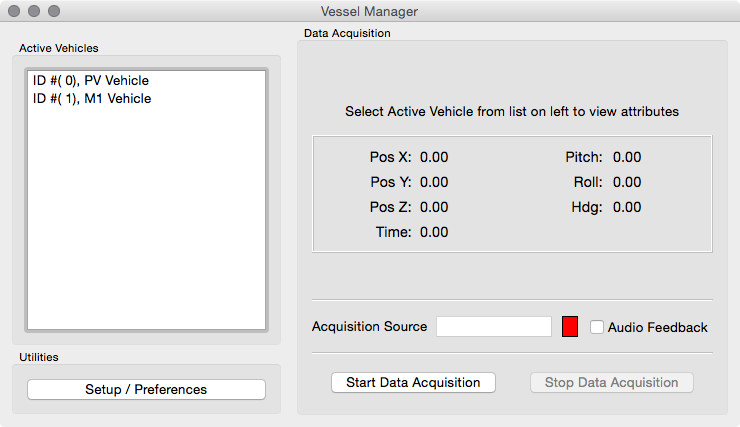Click the Pos Y value readout
Image resolution: width=740 pixels, height=427 pixels.
tap(434, 182)
